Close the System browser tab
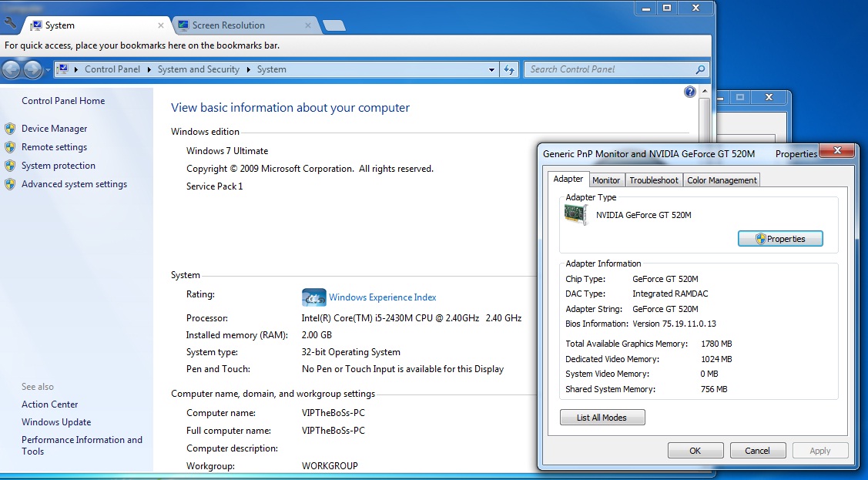 pos(160,25)
